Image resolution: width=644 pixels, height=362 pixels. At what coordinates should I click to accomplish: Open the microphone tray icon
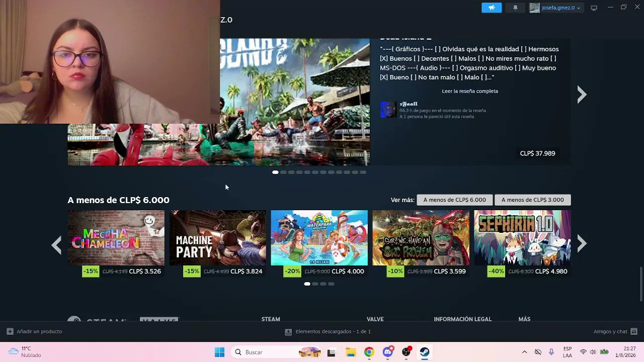point(551,352)
